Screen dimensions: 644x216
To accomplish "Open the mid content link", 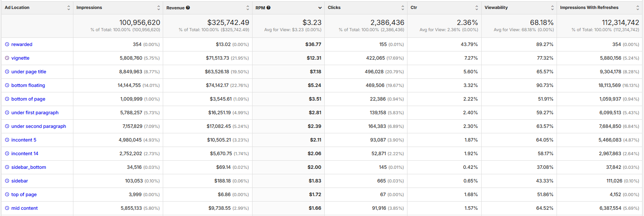I will pos(25,208).
